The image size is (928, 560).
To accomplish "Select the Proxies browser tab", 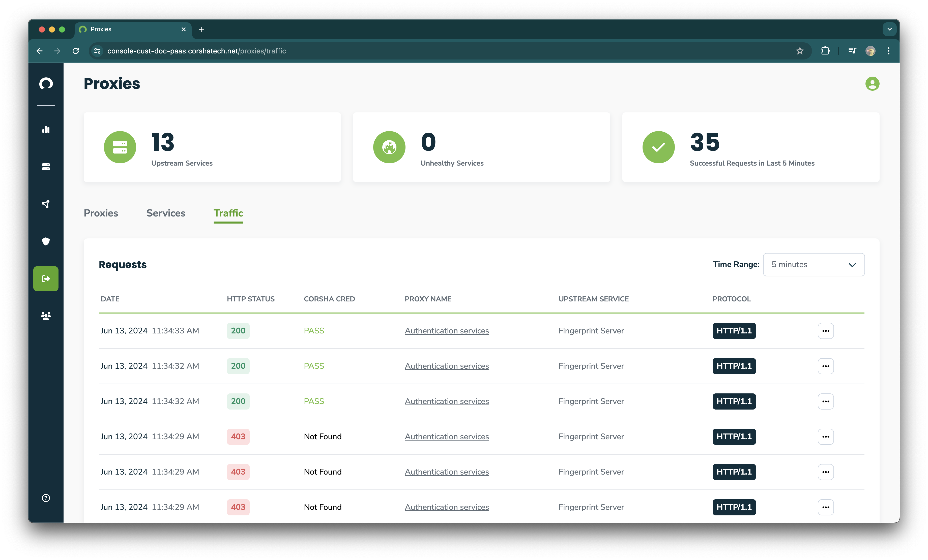I will click(133, 29).
